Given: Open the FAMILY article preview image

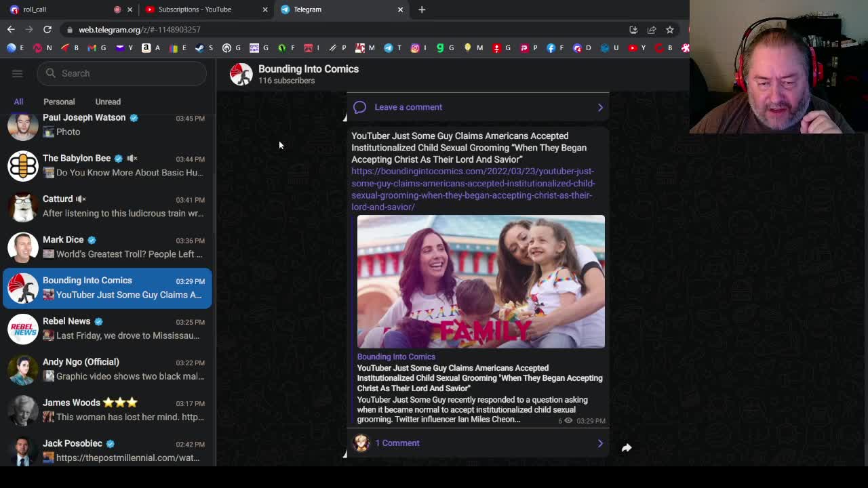Looking at the screenshot, I should coord(481,281).
